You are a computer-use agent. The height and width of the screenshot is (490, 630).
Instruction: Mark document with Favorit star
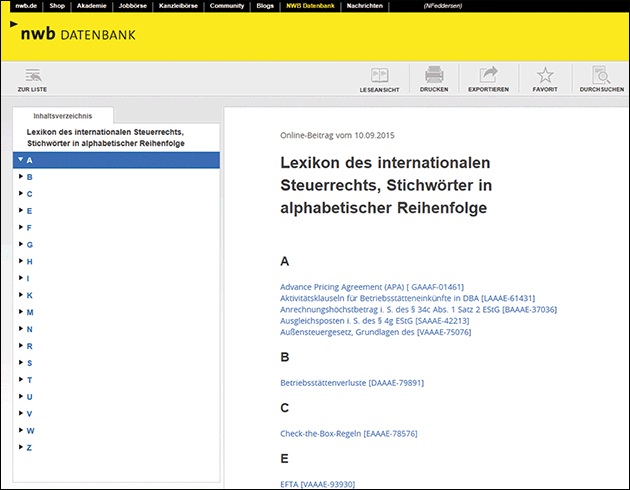click(x=545, y=78)
